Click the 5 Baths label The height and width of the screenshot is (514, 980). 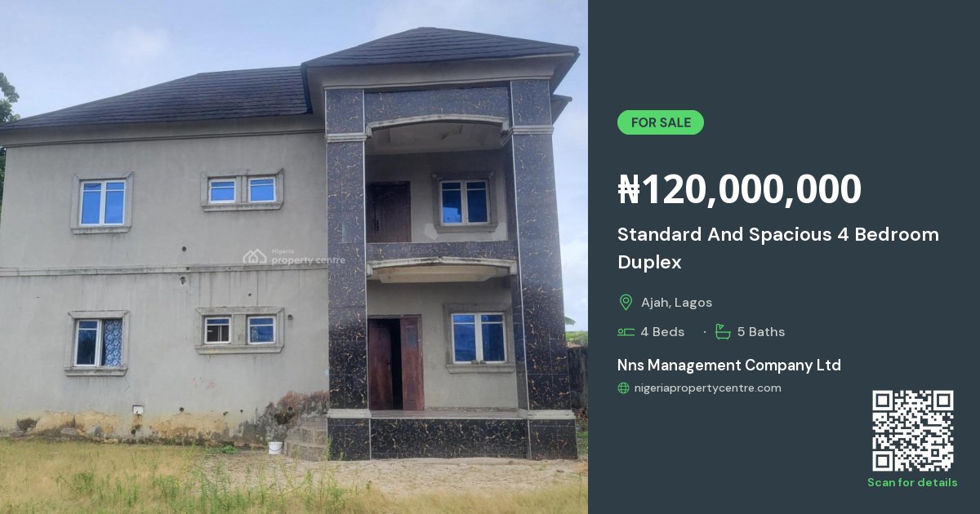[761, 332]
